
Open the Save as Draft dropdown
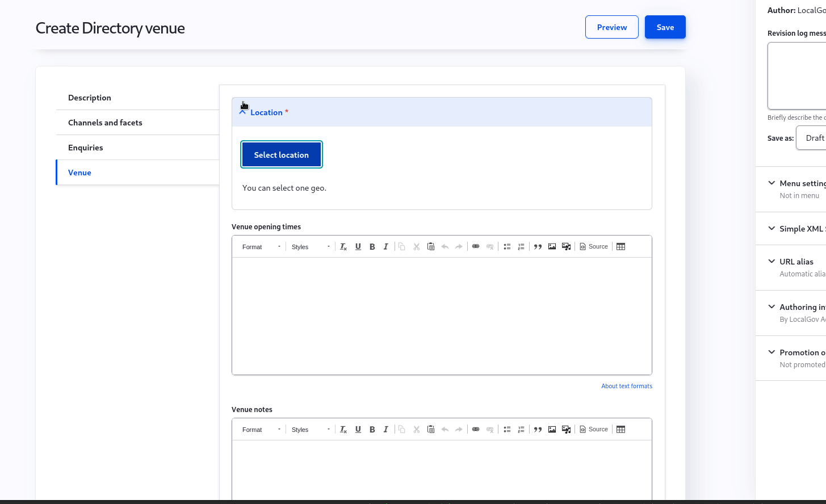(x=812, y=138)
